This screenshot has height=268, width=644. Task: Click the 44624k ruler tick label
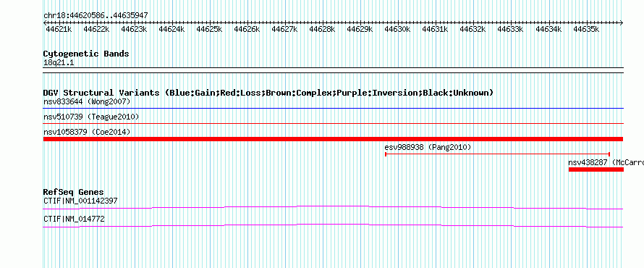coord(171,30)
